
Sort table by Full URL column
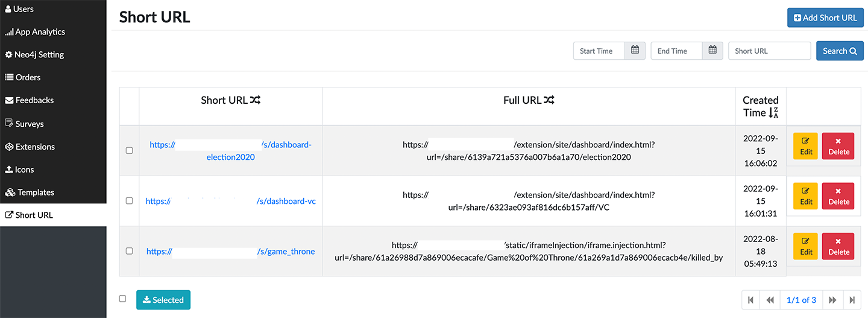549,100
